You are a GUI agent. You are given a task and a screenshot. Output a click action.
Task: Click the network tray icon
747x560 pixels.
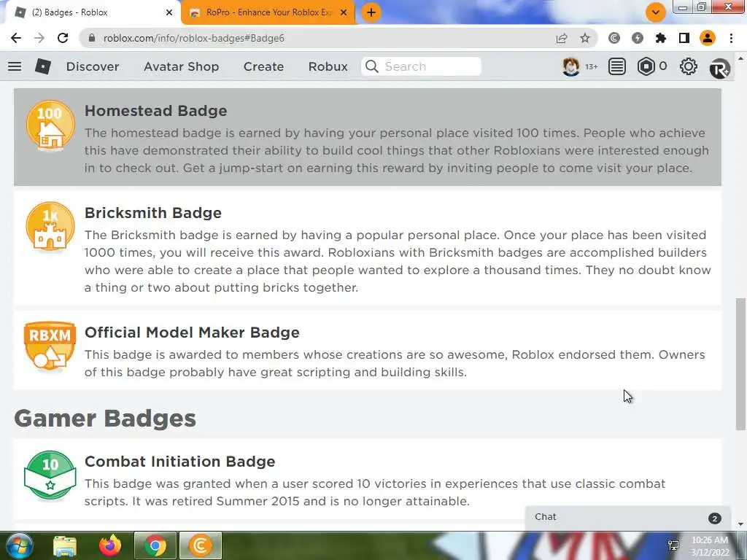673,545
